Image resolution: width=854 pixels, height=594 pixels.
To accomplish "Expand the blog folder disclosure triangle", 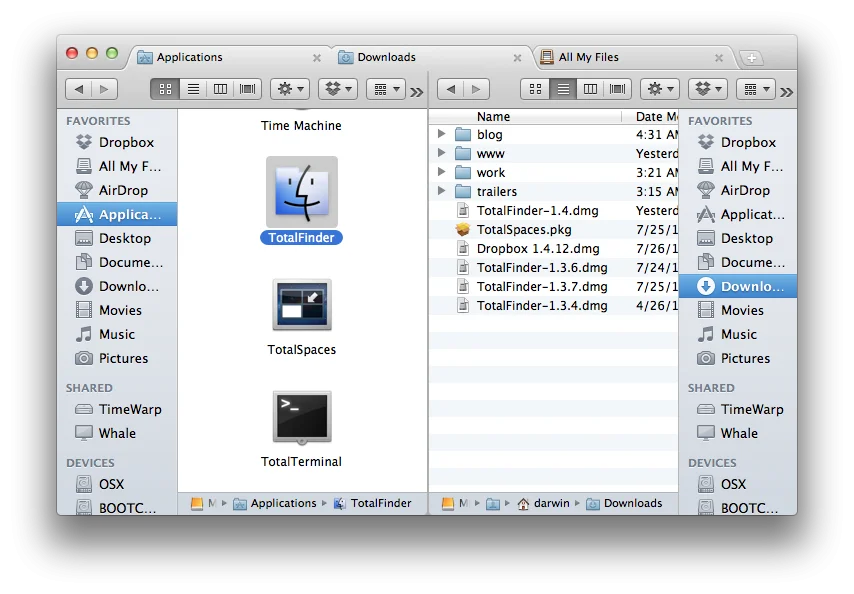I will (x=442, y=133).
